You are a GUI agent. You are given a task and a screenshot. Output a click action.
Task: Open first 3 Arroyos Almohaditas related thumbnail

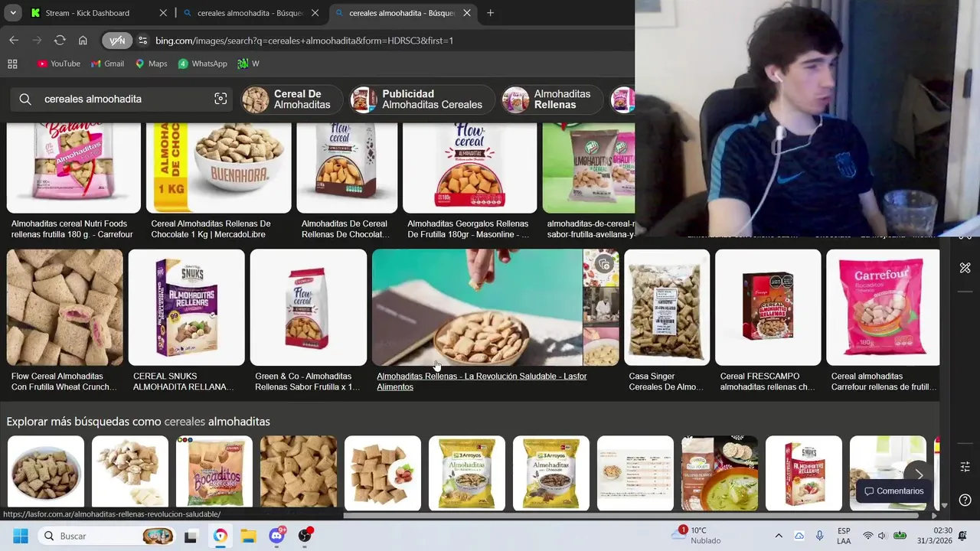[467, 473]
